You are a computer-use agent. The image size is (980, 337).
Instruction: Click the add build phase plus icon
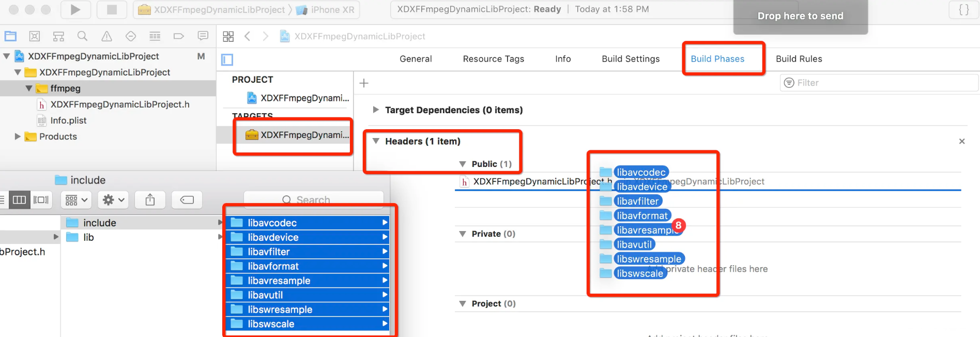(364, 83)
